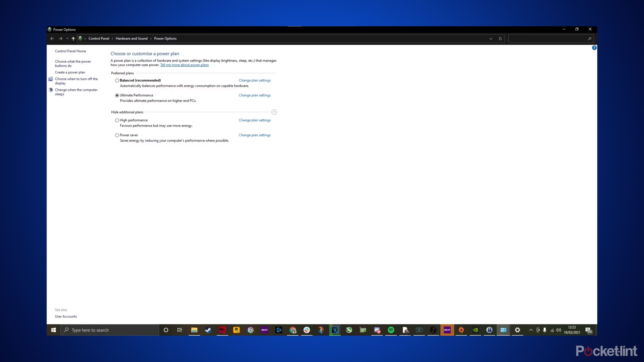This screenshot has width=644, height=362.
Task: Open forward navigation arrow
Action: click(x=60, y=38)
